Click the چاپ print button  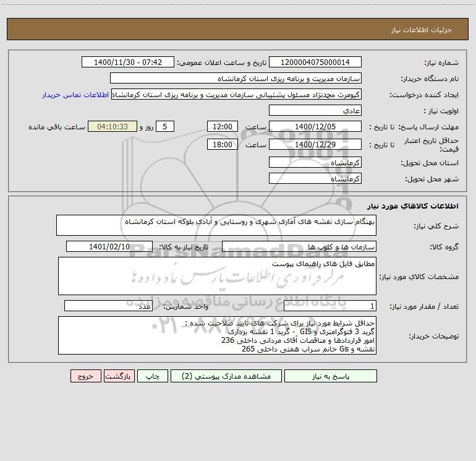tap(153, 376)
